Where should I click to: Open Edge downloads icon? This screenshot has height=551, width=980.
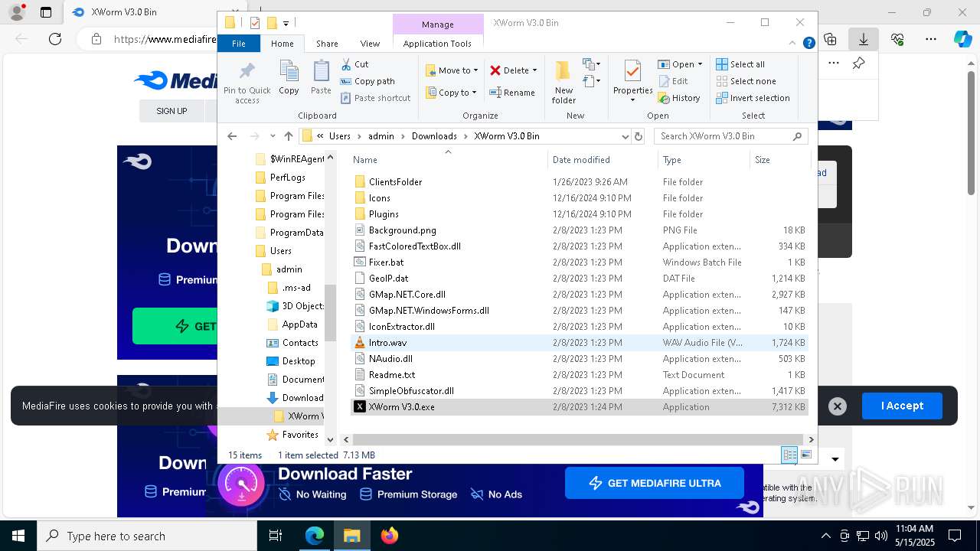tap(864, 39)
